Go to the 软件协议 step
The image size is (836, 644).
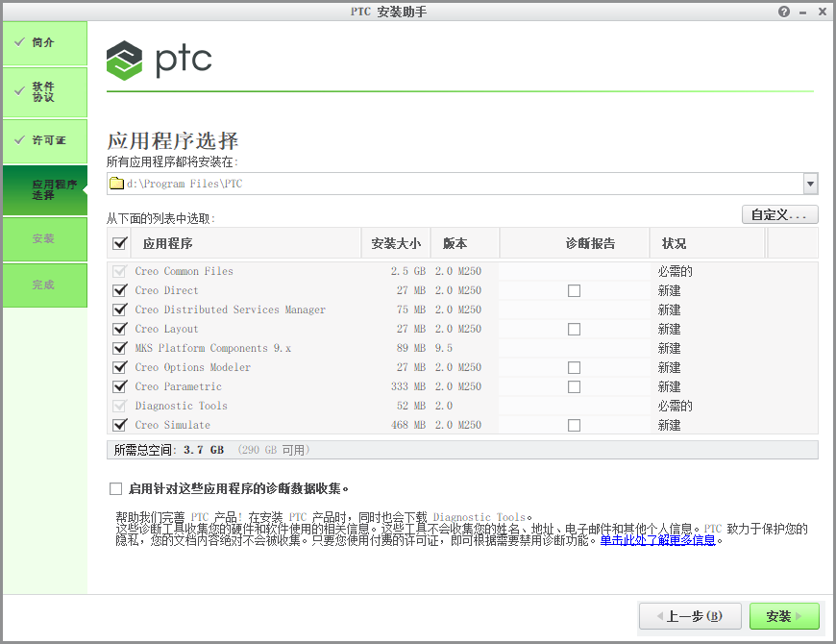[45, 91]
